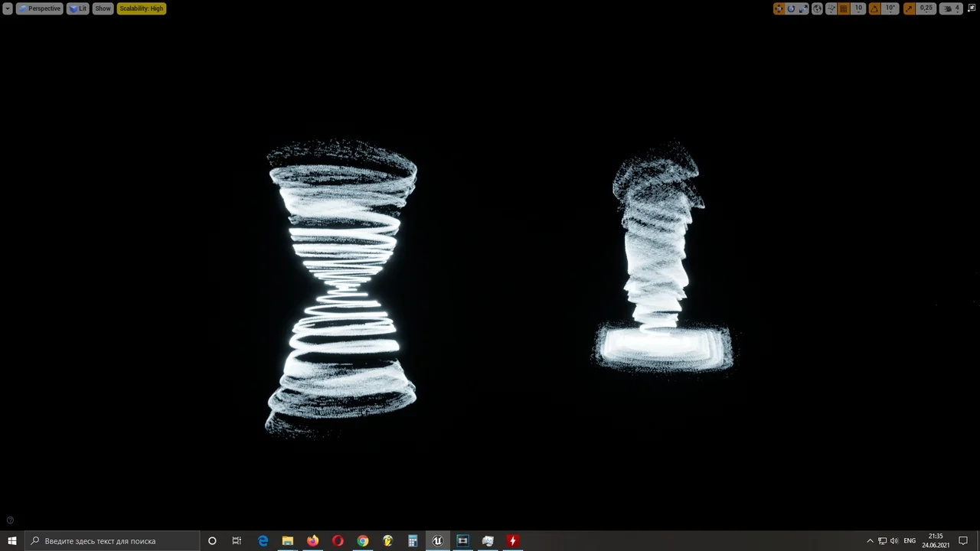Toggle grid snapping on or off
Image resolution: width=980 pixels, height=551 pixels.
pos(844,8)
